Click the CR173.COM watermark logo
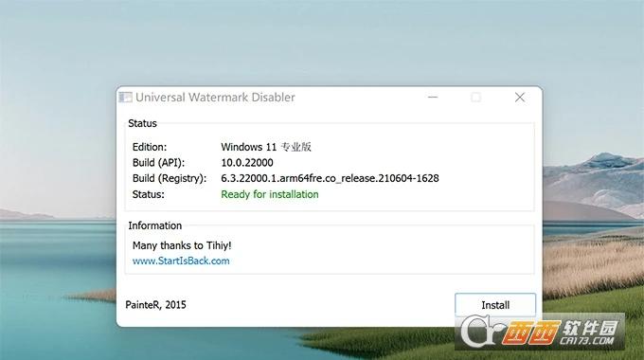The width and height of the screenshot is (644, 360). pos(540,333)
